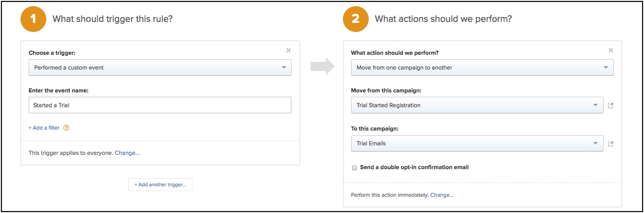The image size is (644, 213).
Task: Click the gray arrow between the steps
Action: [x=322, y=67]
